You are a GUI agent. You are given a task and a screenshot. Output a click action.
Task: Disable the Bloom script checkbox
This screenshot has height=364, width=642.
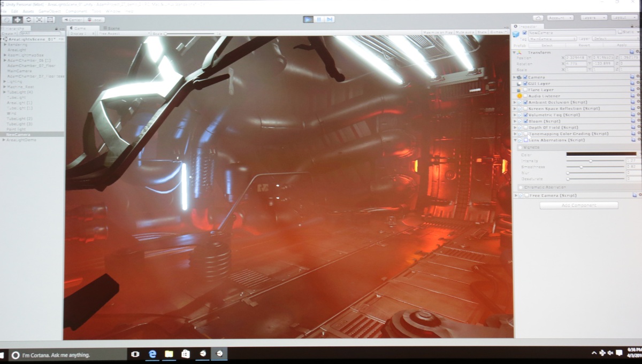tap(525, 121)
